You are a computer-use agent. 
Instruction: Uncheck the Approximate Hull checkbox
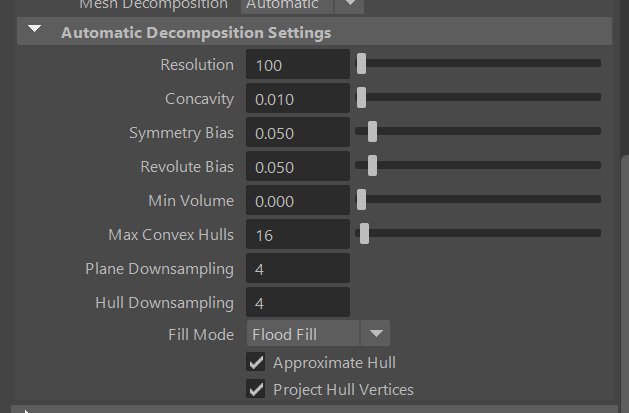point(256,362)
